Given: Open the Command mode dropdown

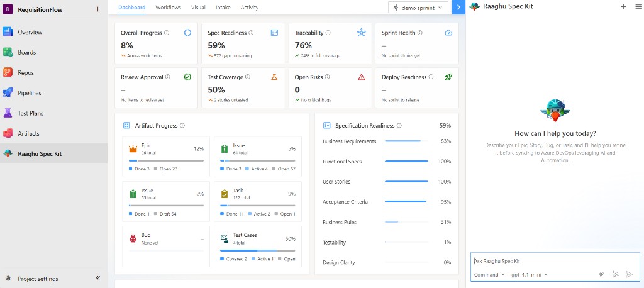Looking at the screenshot, I should tap(489, 274).
